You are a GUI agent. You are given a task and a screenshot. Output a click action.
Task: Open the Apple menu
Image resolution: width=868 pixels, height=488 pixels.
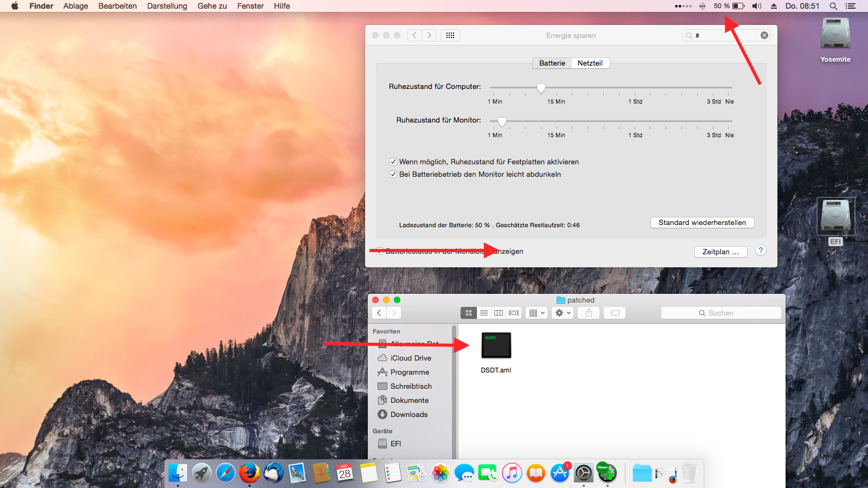click(x=15, y=6)
